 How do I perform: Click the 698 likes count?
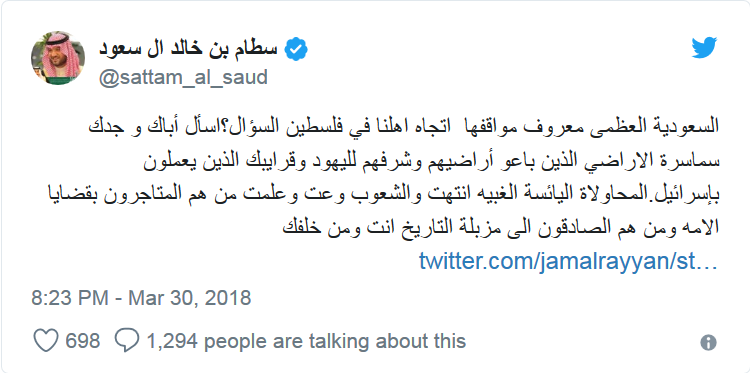[x=83, y=341]
